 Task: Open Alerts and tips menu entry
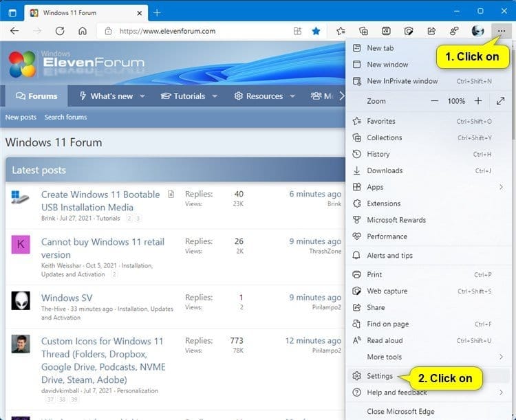pos(429,256)
